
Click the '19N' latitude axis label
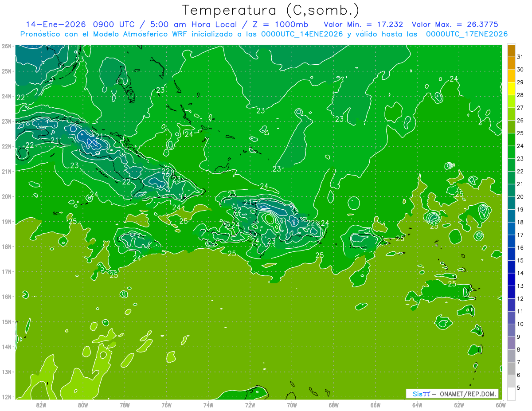(7, 221)
